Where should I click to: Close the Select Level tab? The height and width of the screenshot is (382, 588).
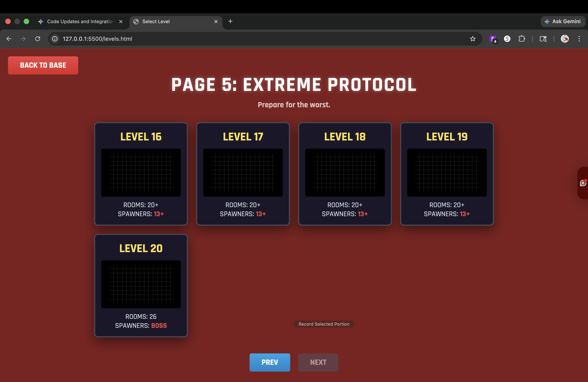coord(216,21)
